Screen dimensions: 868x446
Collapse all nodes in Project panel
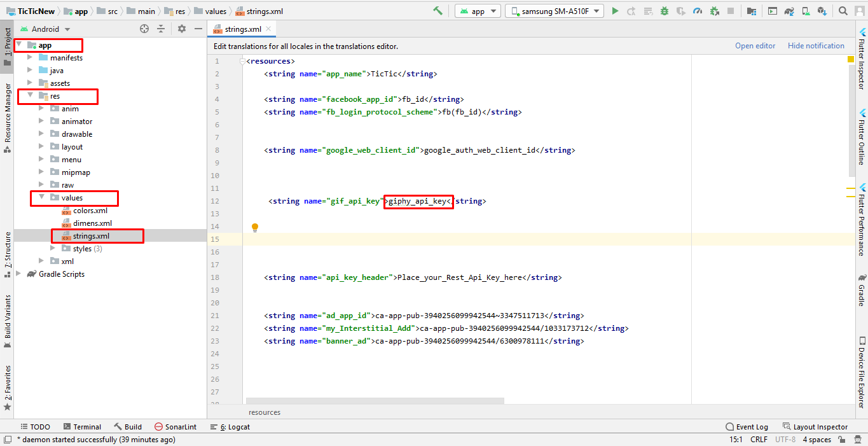click(x=161, y=29)
